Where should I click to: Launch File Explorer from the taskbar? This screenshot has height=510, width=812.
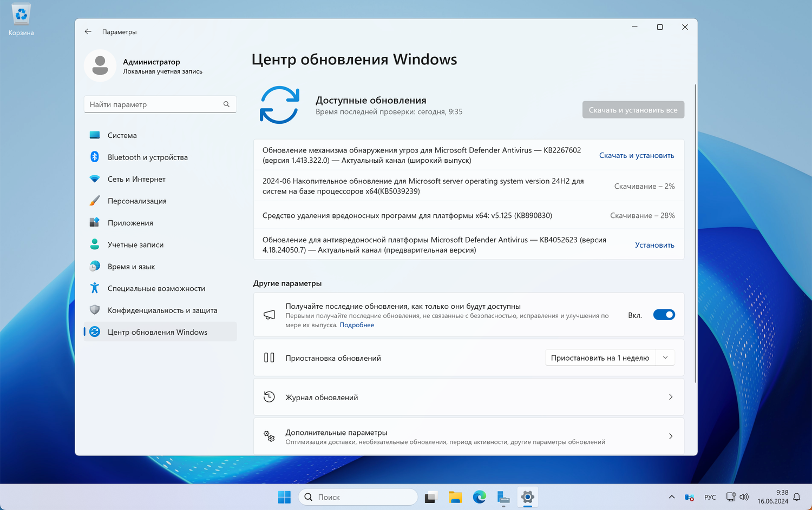(455, 497)
